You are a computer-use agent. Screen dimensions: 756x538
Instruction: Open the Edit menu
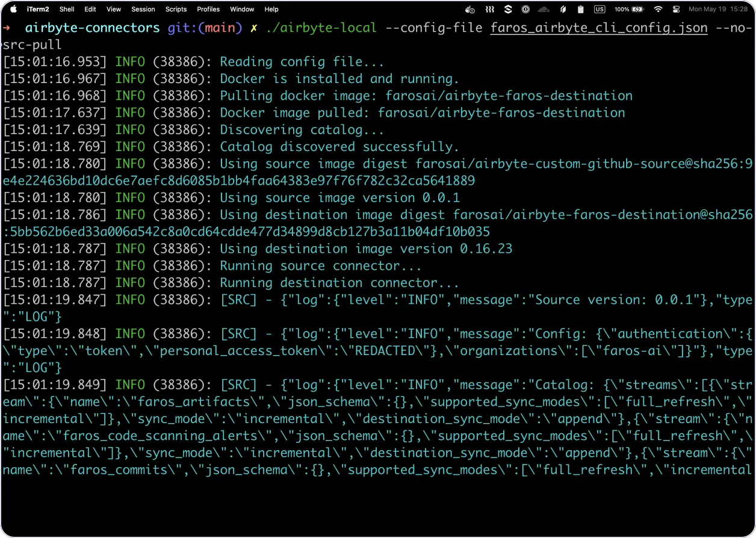90,9
